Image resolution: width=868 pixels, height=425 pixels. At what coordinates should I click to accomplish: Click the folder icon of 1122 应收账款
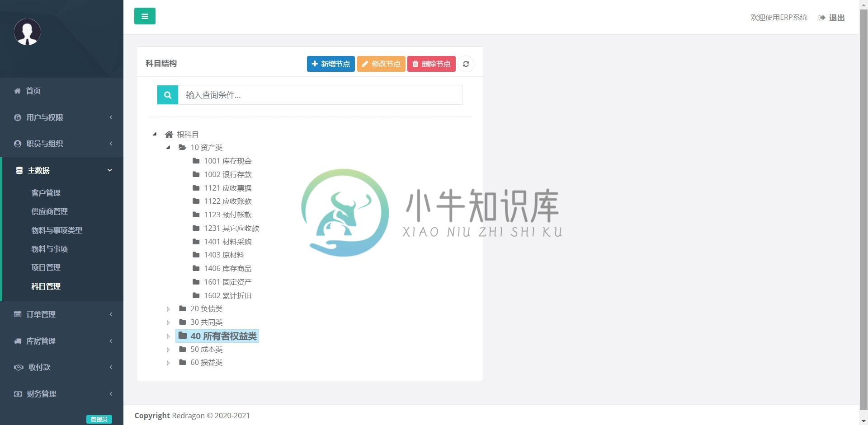pyautogui.click(x=196, y=201)
